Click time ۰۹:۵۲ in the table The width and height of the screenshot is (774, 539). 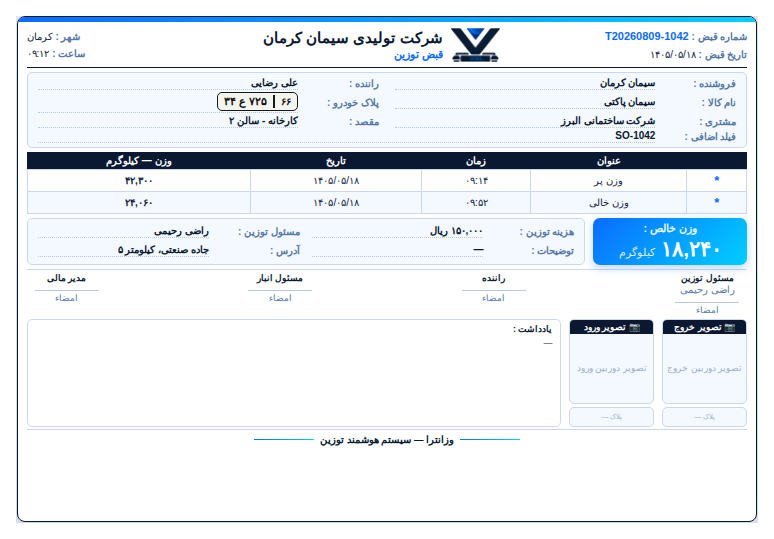476,203
